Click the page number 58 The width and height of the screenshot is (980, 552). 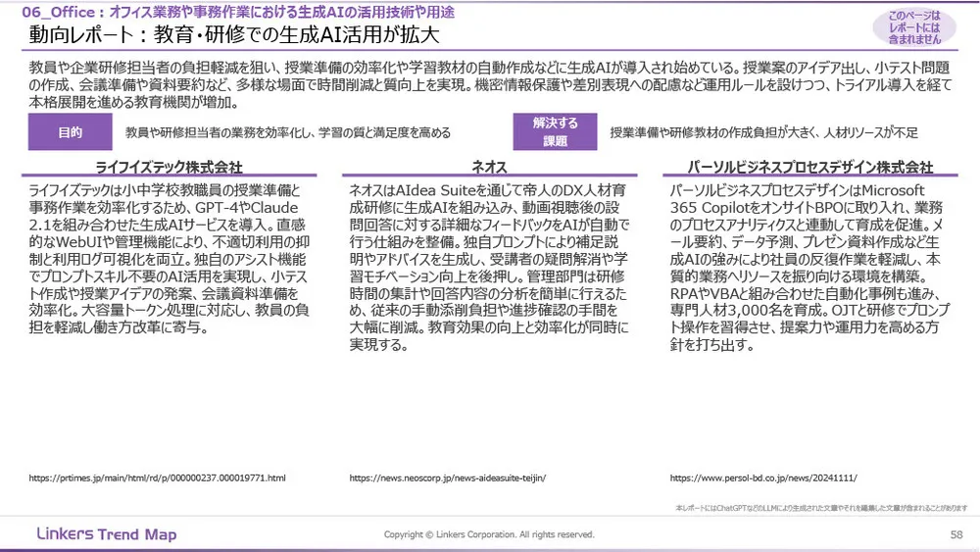956,534
